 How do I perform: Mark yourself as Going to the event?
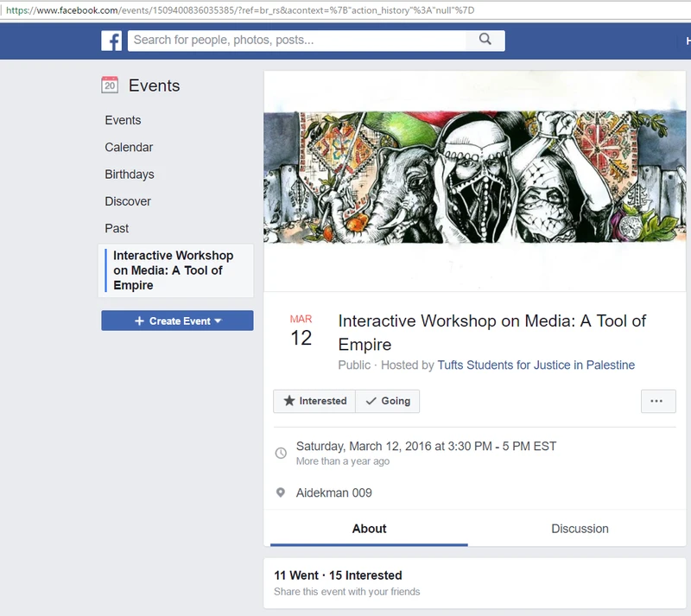coord(387,401)
